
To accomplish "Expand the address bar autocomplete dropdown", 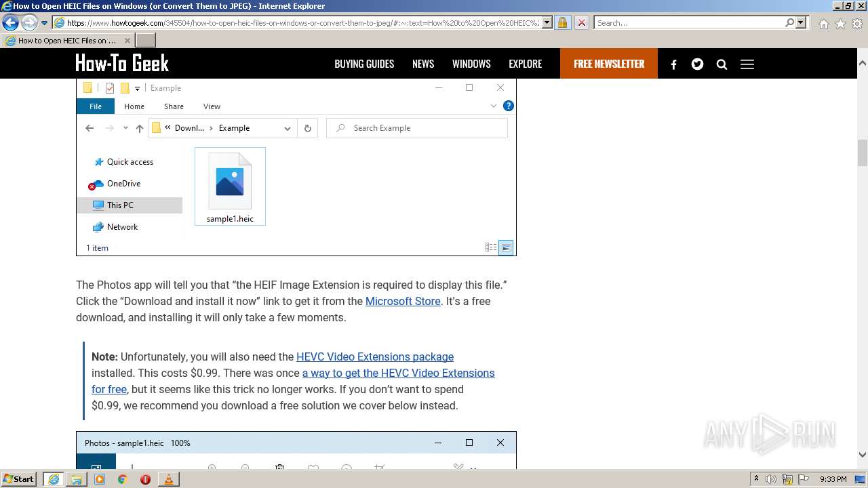I will pyautogui.click(x=547, y=23).
